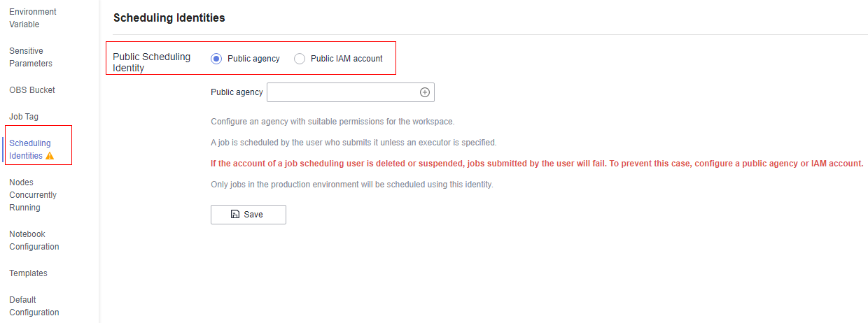Open Environment Variable in the sidebar
868x323 pixels.
[x=33, y=18]
